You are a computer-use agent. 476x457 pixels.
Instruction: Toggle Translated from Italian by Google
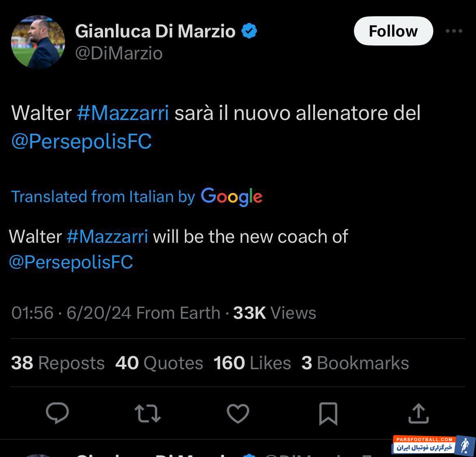pos(137,196)
